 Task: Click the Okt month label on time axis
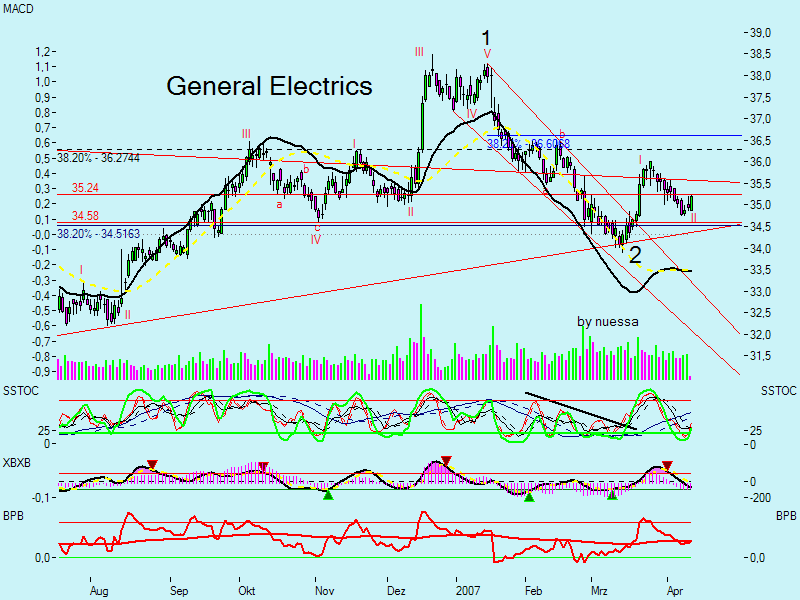pyautogui.click(x=246, y=591)
